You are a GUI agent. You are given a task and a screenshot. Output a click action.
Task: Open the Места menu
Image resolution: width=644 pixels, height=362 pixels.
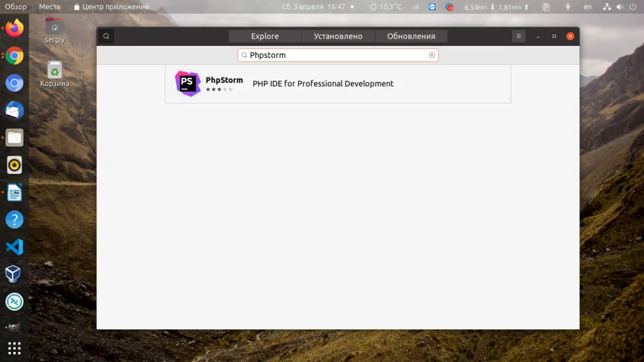click(x=50, y=7)
